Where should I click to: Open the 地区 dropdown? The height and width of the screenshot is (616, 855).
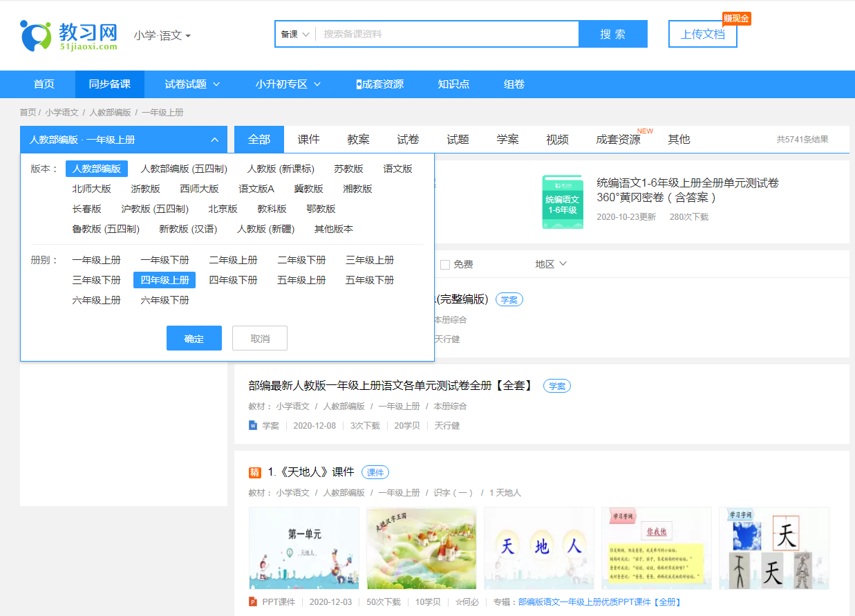[x=550, y=263]
